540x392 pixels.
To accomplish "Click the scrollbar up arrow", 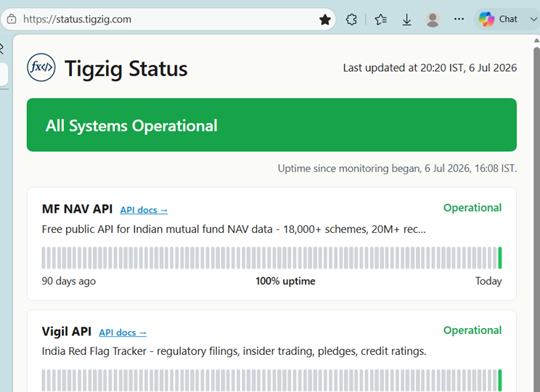I will coord(536,41).
